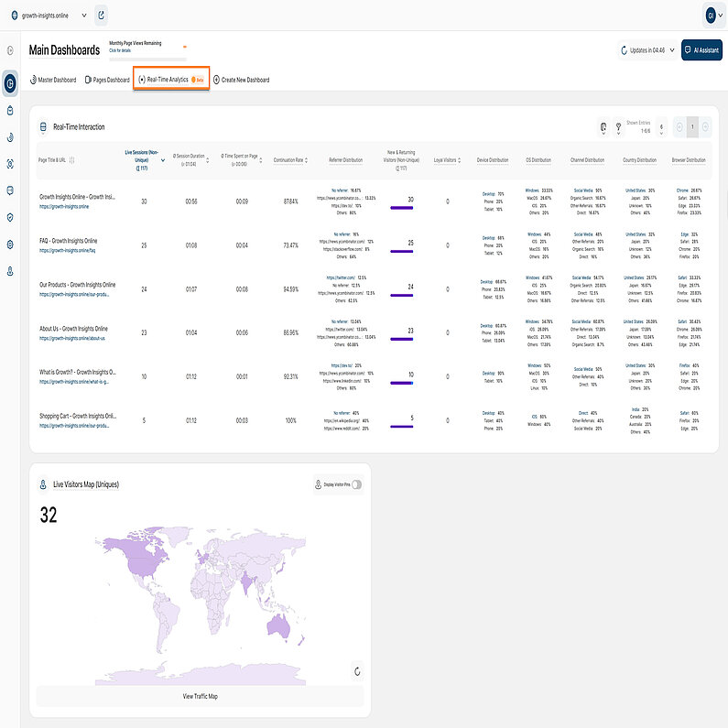Expand the sidebar with the arrow circle icon
Viewport: 728px width, 728px height.
pyautogui.click(x=10, y=50)
